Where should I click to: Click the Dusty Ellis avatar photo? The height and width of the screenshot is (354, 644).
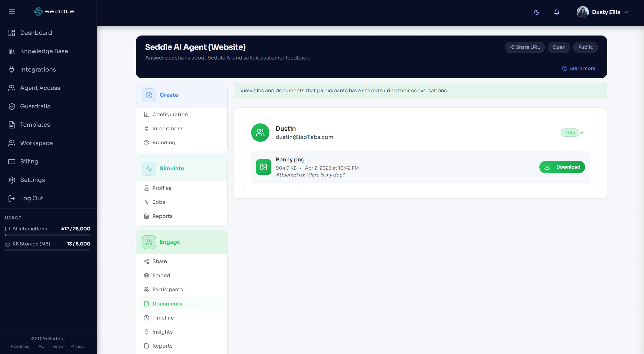click(583, 12)
